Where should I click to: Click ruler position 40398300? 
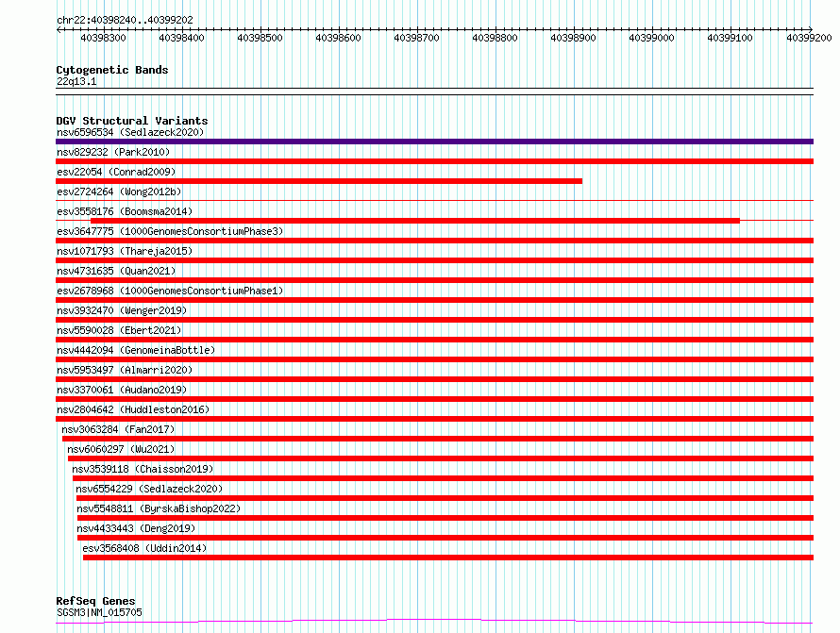click(x=104, y=38)
